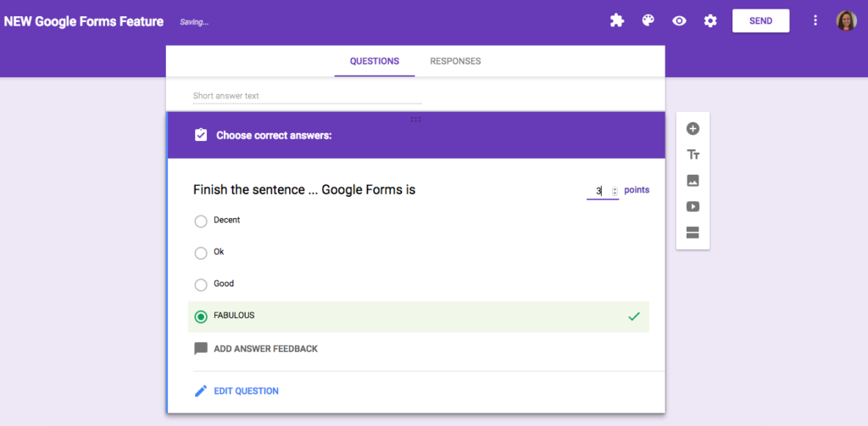Open the three-dot more options menu
868x426 pixels.
[x=815, y=20]
